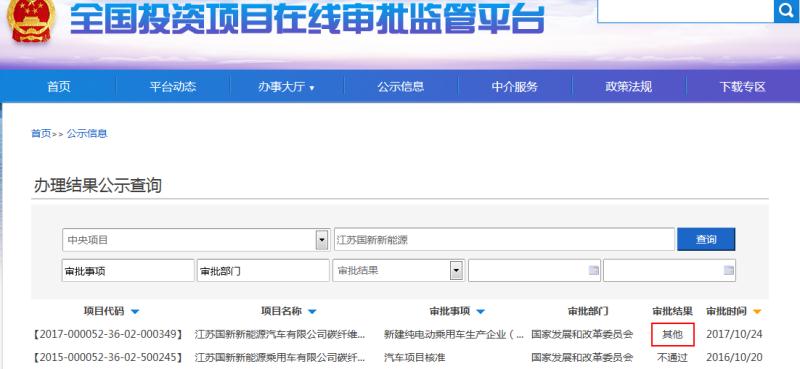
Task: Open 中介服务 navigation item
Action: coord(514,87)
